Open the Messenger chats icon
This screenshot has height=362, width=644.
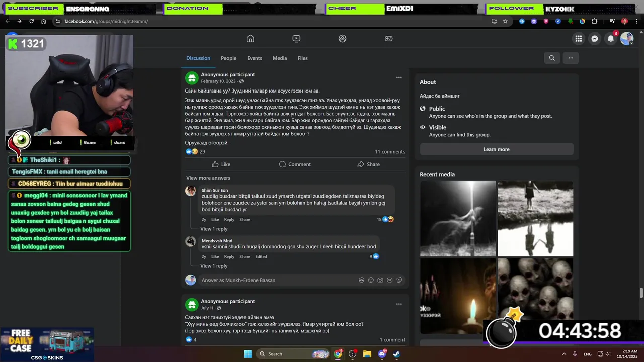click(595, 39)
